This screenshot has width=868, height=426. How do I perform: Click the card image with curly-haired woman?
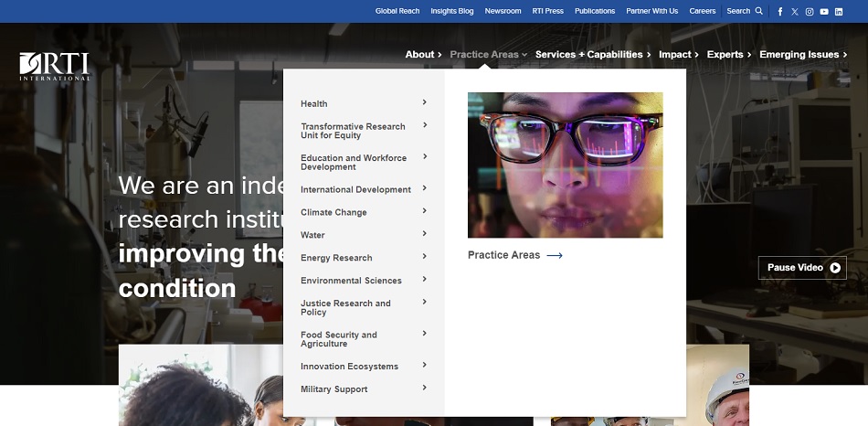coord(201,385)
